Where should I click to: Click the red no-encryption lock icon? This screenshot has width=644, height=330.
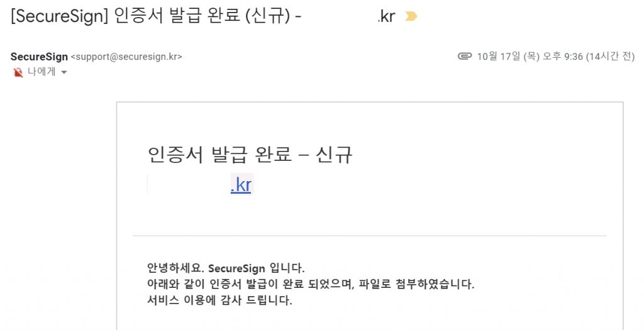18,73
